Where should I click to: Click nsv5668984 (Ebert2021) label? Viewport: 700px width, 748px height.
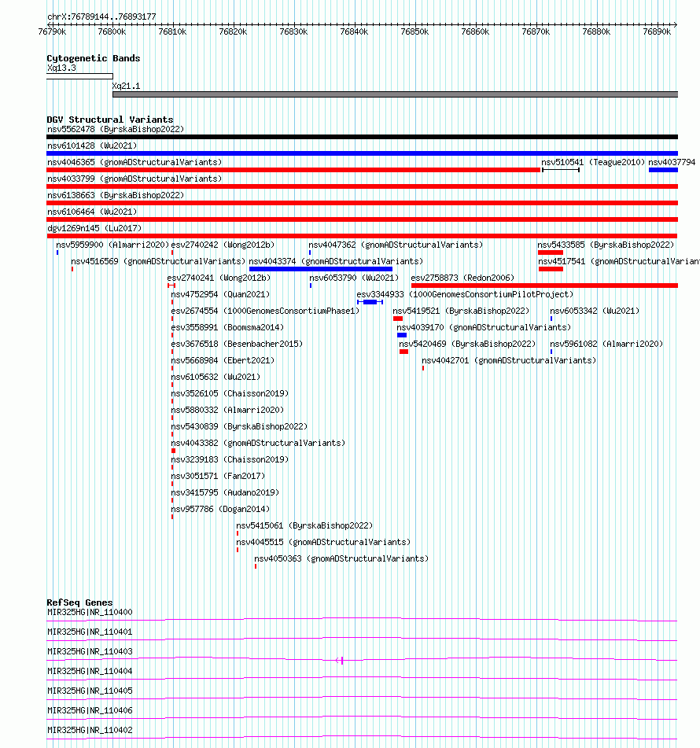pos(223,361)
